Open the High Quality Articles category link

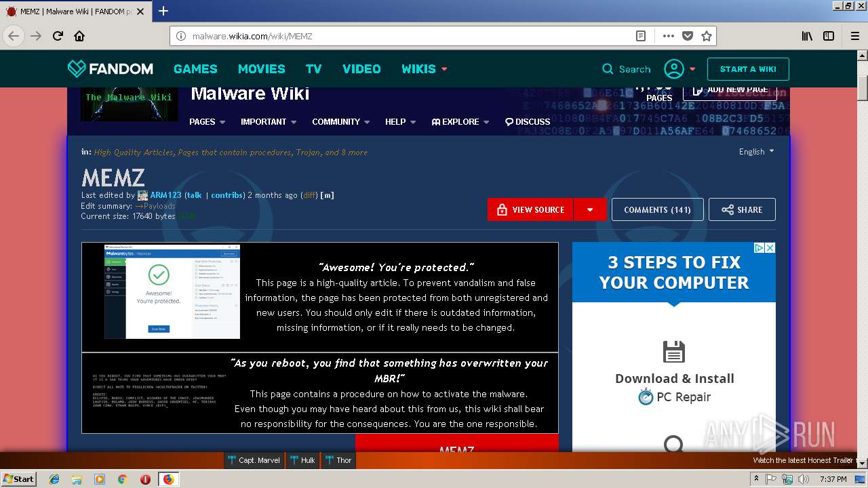point(134,152)
